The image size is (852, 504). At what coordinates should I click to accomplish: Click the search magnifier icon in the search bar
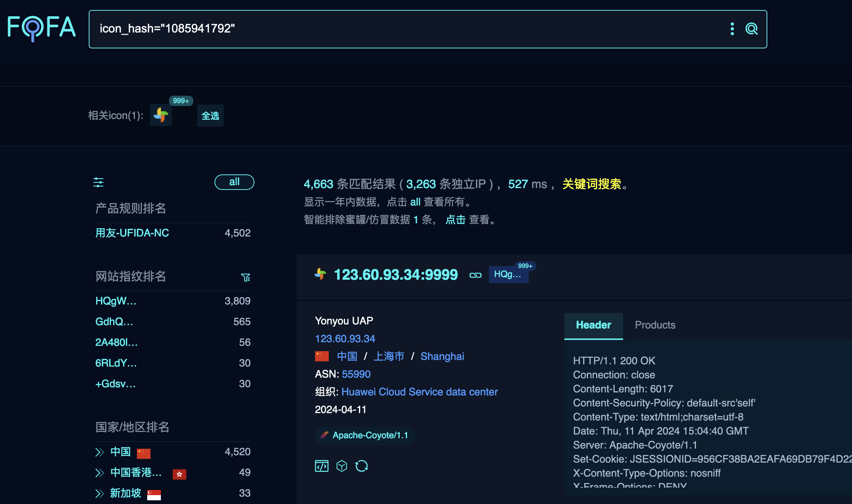[x=751, y=29]
